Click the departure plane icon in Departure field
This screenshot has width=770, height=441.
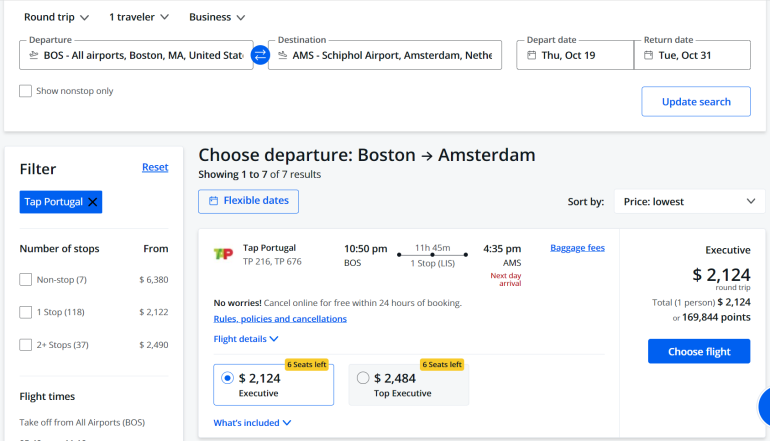pos(32,56)
